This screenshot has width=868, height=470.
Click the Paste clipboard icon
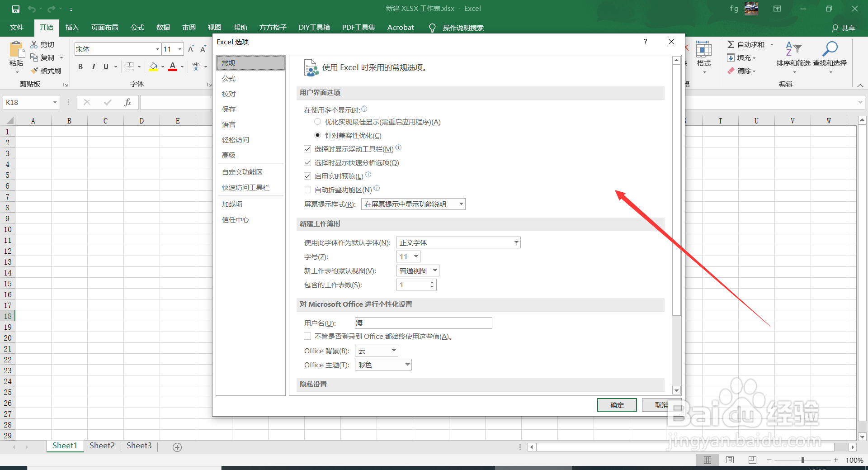pyautogui.click(x=17, y=49)
